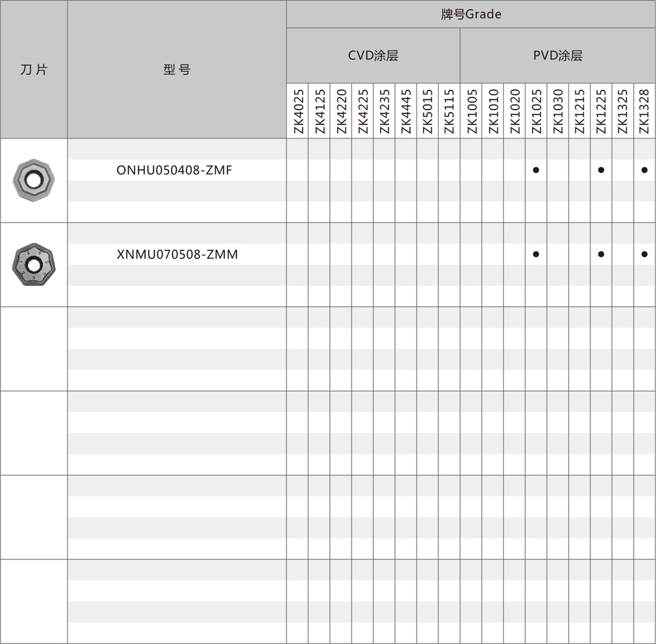Click the ZK1328 dot in XNMU070508-ZMM row
Screen dimensions: 656x644
tap(644, 254)
